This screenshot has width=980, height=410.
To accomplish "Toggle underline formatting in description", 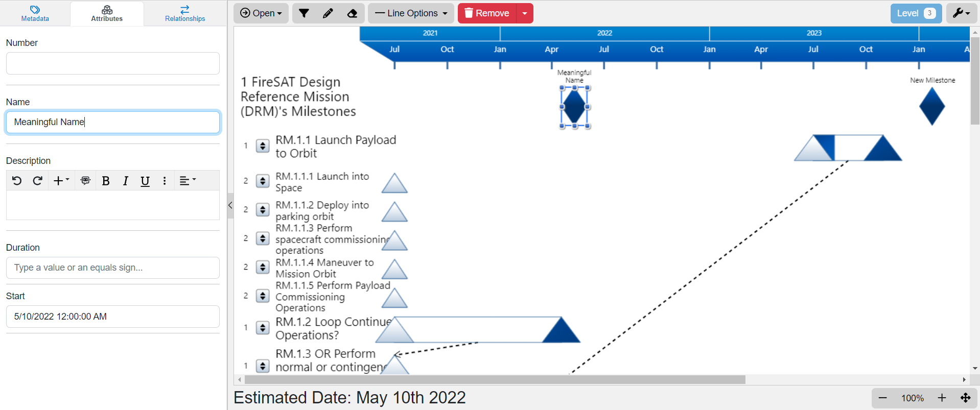I will pos(145,181).
